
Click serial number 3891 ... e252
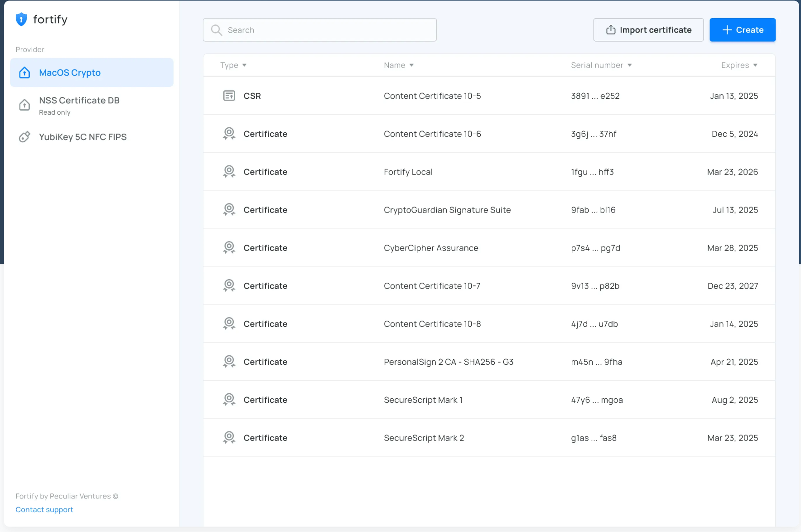pos(595,96)
